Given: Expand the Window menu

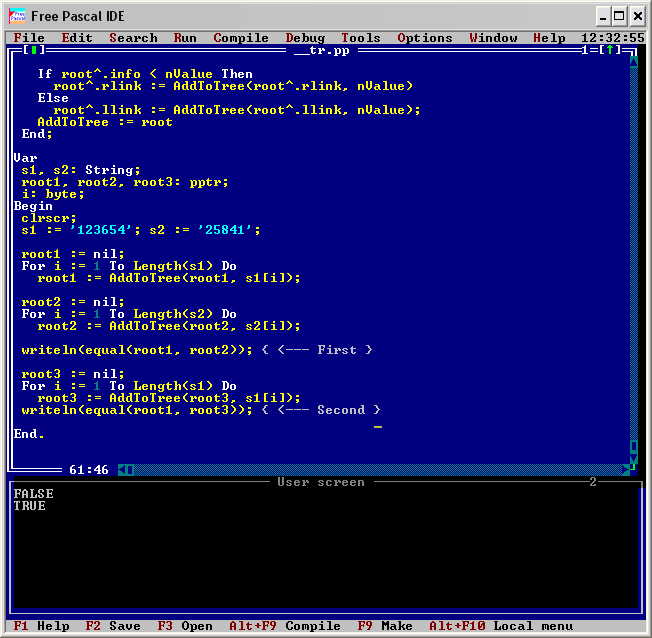Looking at the screenshot, I should [x=493, y=38].
